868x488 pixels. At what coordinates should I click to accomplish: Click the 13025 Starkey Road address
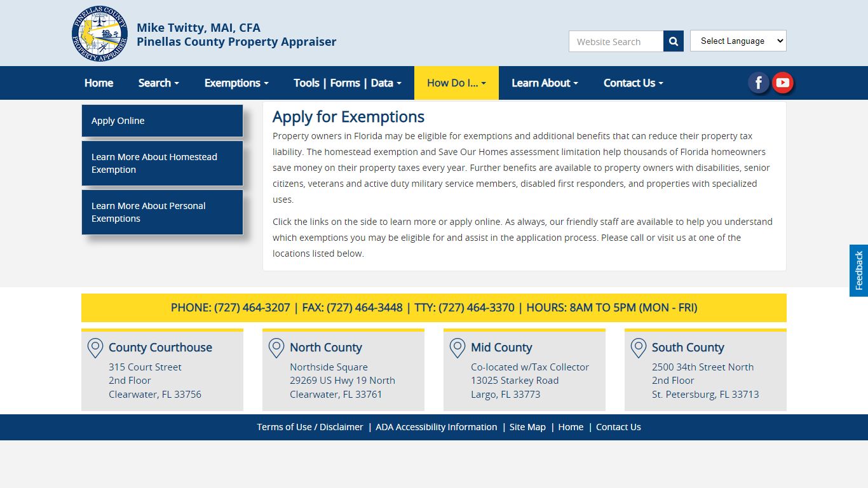pos(515,381)
